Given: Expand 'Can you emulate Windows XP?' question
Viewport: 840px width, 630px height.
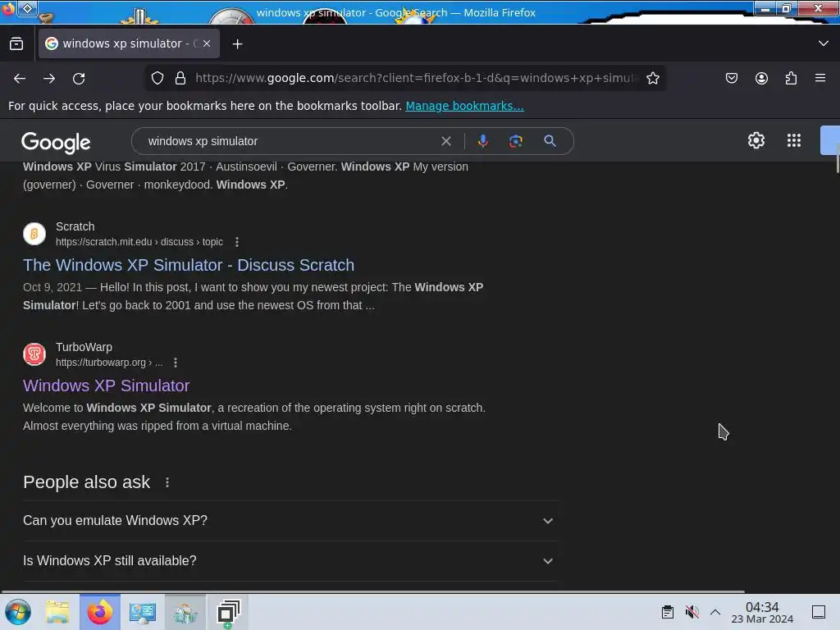Looking at the screenshot, I should [x=290, y=521].
